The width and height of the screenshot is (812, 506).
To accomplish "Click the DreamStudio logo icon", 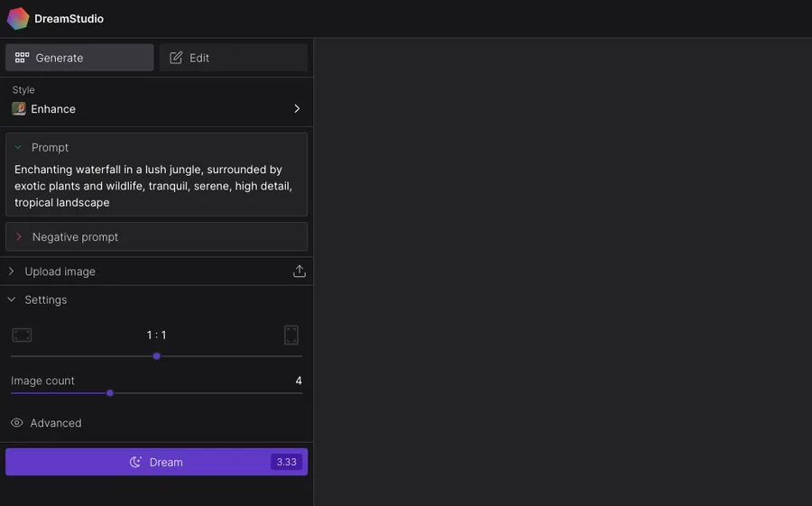I will [x=18, y=18].
